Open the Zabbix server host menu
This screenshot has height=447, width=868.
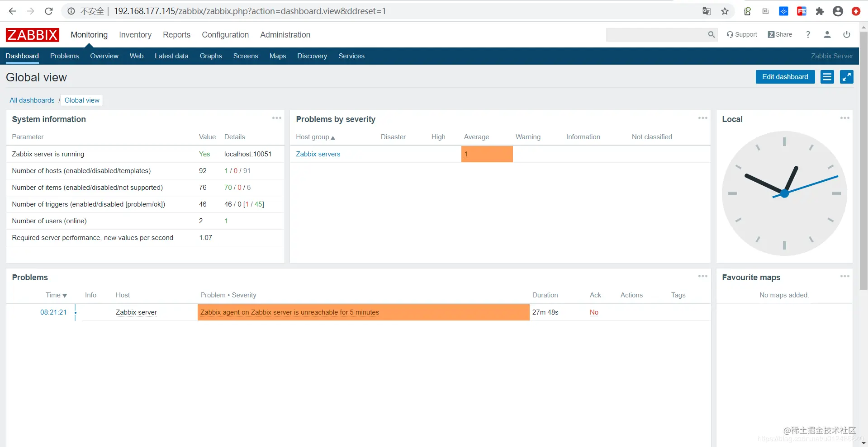point(136,312)
